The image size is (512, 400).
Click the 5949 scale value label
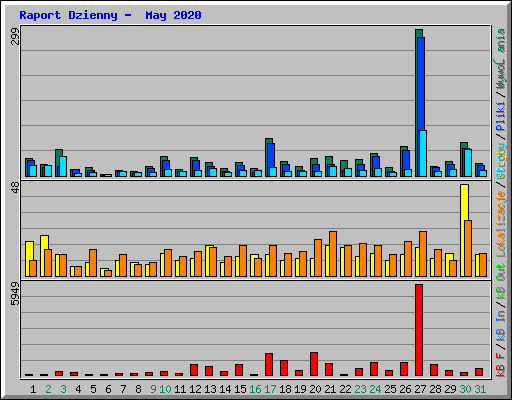coord(15,294)
